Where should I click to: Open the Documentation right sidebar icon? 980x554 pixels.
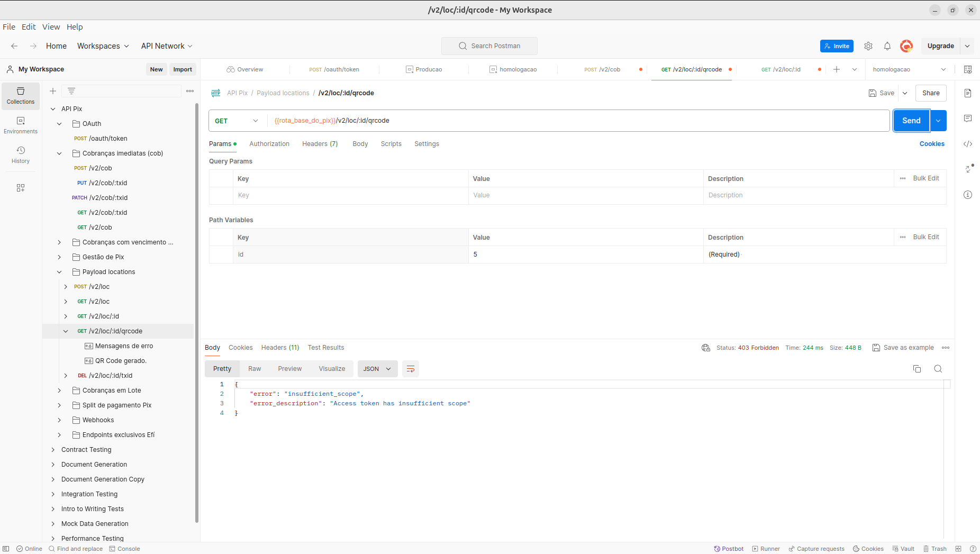[968, 93]
